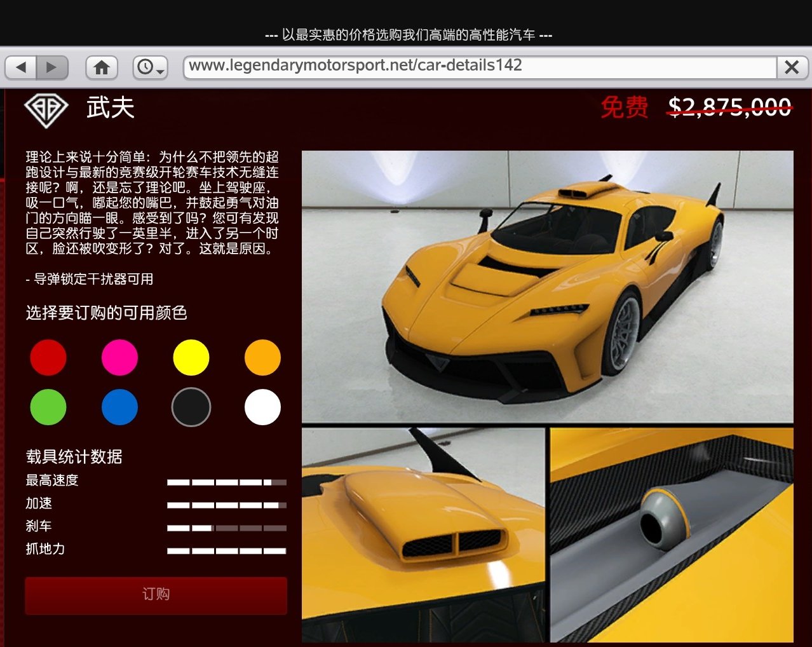Image resolution: width=812 pixels, height=647 pixels.
Task: Click the crossed-out $2,875,000 price
Action: click(x=729, y=107)
